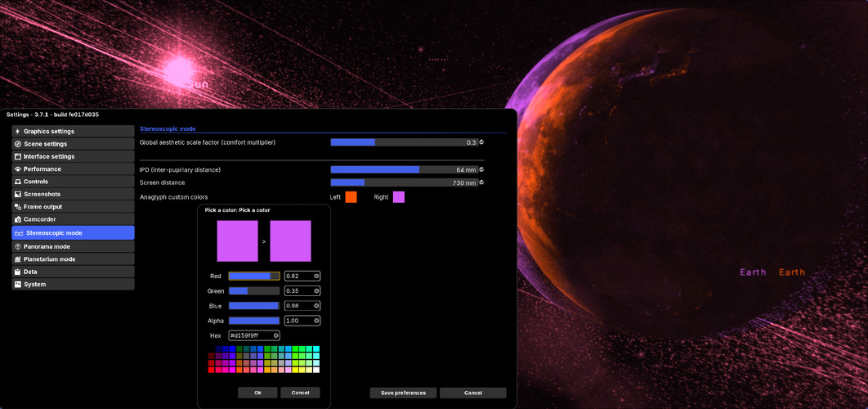Cancel the Pick a color dialog
The width and height of the screenshot is (868, 409).
[x=300, y=393]
